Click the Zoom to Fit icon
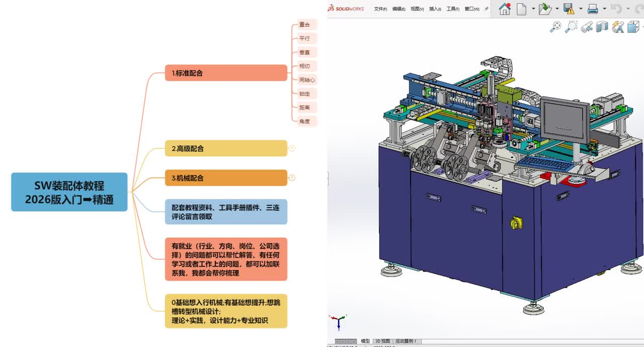 tap(555, 27)
